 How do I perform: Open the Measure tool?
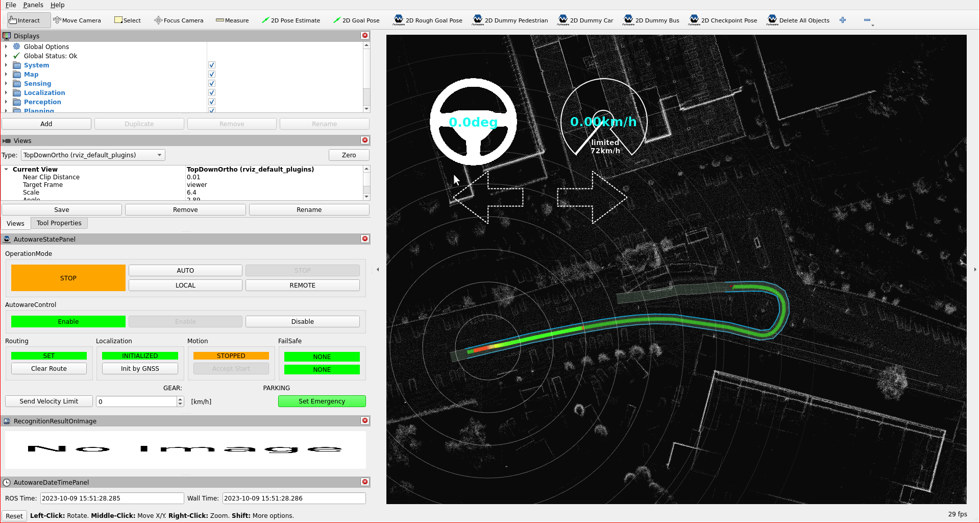pyautogui.click(x=232, y=20)
